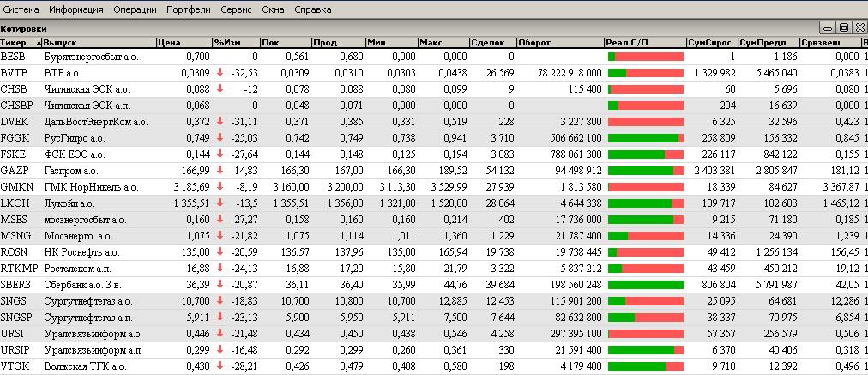Open the Операции menu

pos(135,9)
